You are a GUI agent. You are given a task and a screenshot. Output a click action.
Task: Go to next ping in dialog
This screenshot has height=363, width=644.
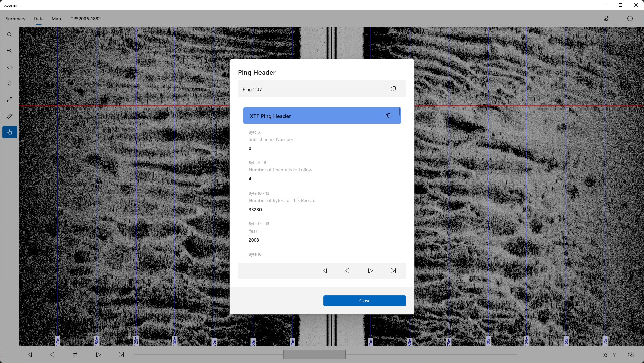click(x=370, y=271)
